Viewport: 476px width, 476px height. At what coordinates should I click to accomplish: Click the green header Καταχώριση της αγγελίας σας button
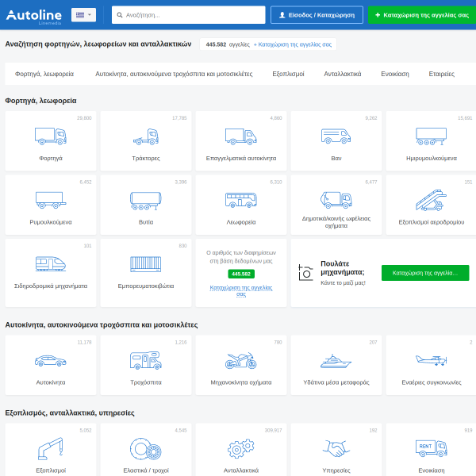[422, 15]
